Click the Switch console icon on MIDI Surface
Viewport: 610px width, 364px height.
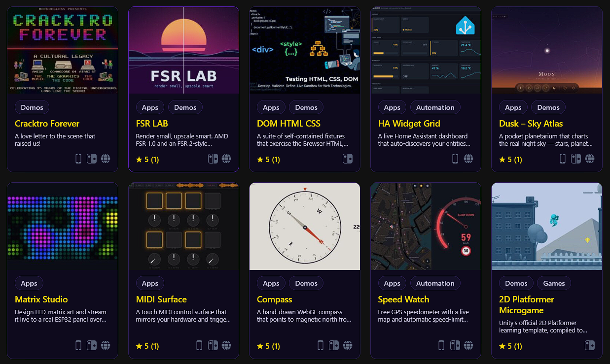pyautogui.click(x=213, y=345)
